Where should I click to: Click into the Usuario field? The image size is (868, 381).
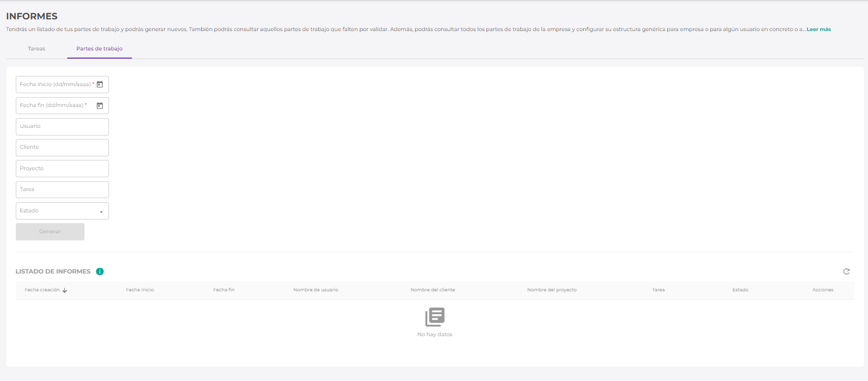(x=62, y=127)
